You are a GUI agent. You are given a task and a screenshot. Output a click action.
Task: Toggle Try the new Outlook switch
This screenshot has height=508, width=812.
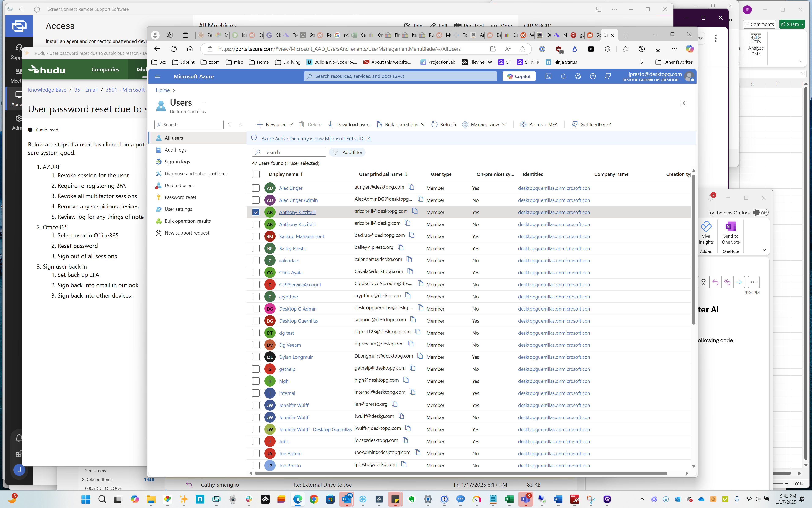760,213
